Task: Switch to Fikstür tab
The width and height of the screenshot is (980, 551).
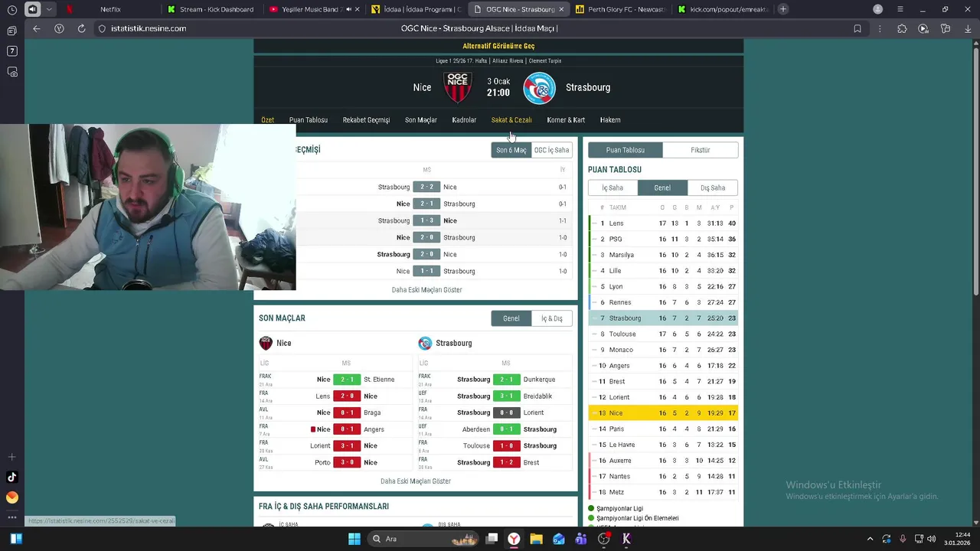Action: coord(701,150)
